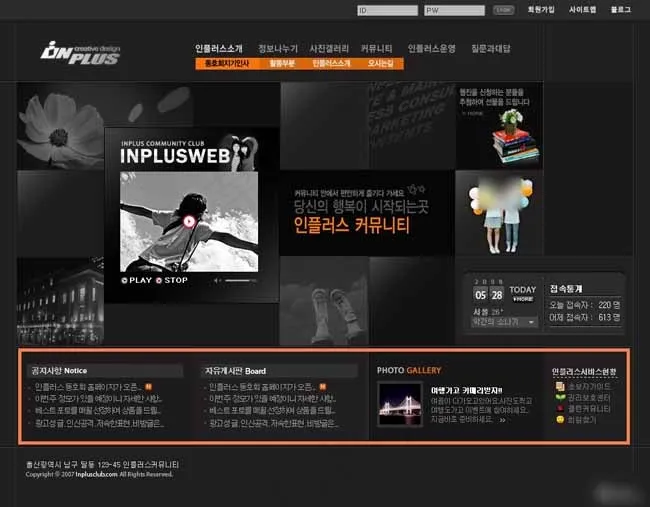Click the ID input field
Image resolution: width=650 pixels, height=507 pixels.
pos(387,10)
